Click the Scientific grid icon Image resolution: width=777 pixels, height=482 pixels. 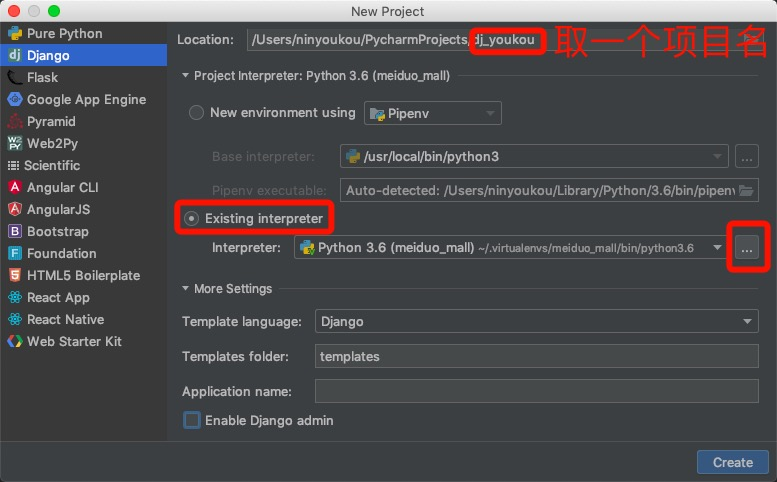13,165
